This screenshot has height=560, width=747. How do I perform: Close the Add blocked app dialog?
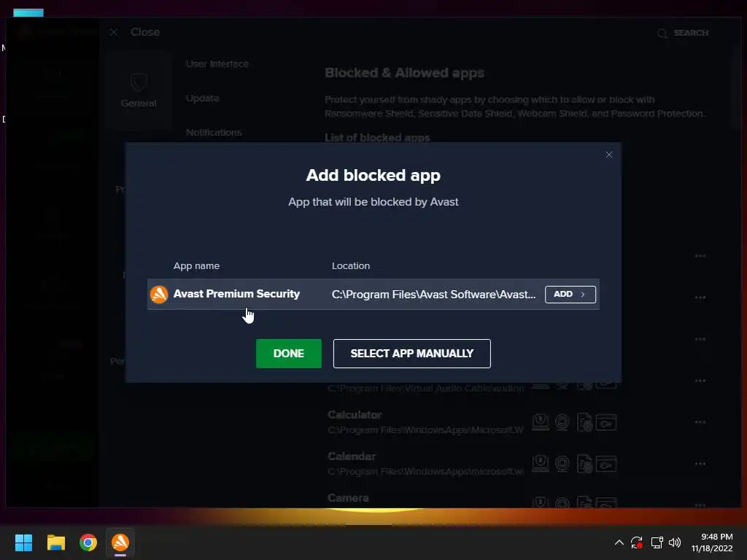[x=609, y=155]
